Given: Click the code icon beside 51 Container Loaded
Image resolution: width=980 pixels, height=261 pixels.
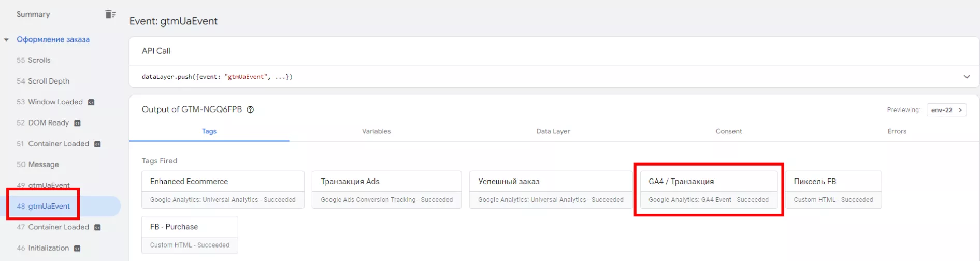Looking at the screenshot, I should 97,144.
